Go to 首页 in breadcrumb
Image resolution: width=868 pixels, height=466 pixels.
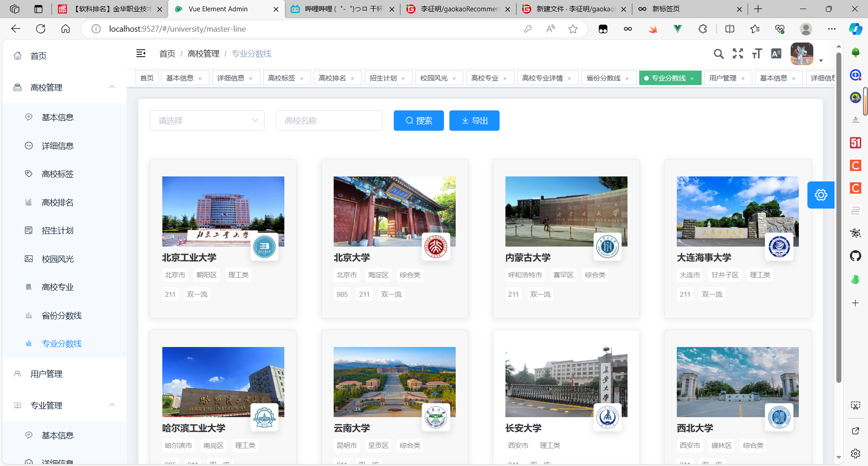pos(167,54)
